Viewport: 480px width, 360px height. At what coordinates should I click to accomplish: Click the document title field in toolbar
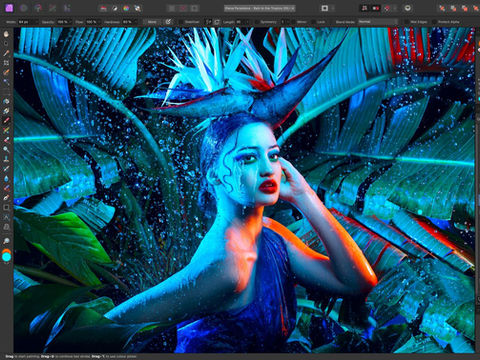tap(260, 8)
